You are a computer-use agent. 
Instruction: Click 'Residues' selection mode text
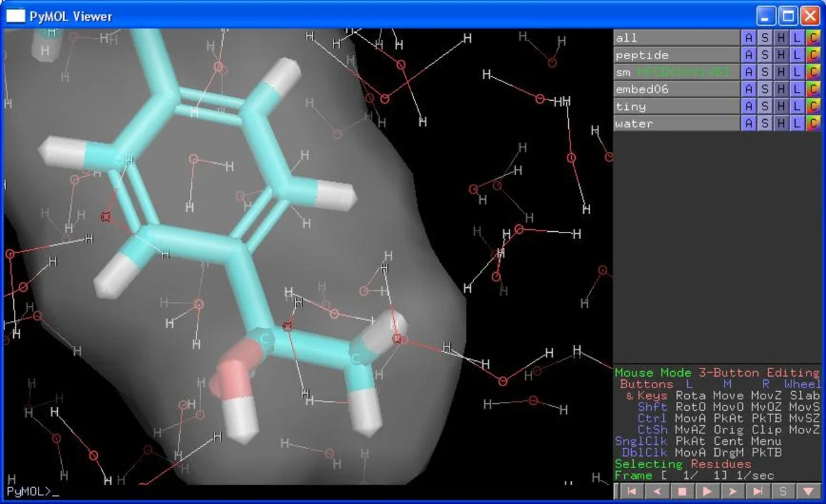pyautogui.click(x=721, y=464)
